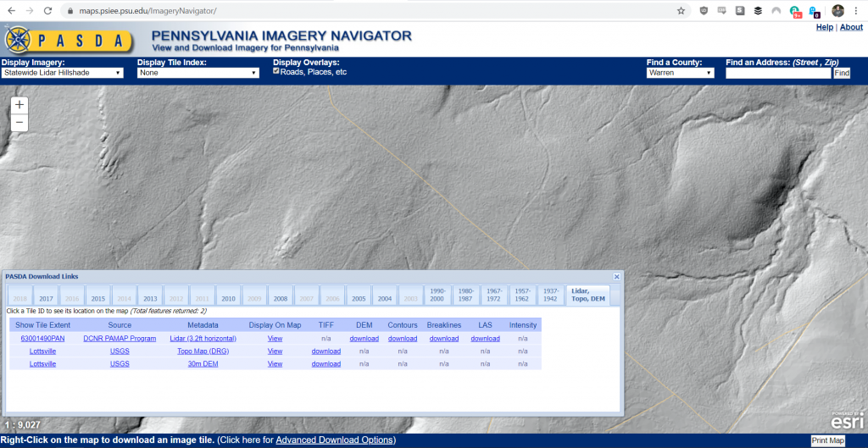Open the Find a County dropdown

pyautogui.click(x=681, y=73)
